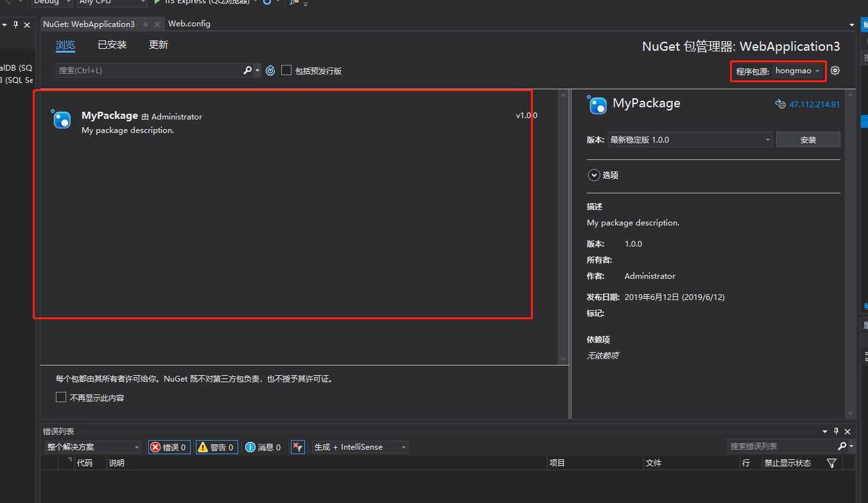Screen dimensions: 868x503
Task: Open Error List window position menu
Action: 825,432
